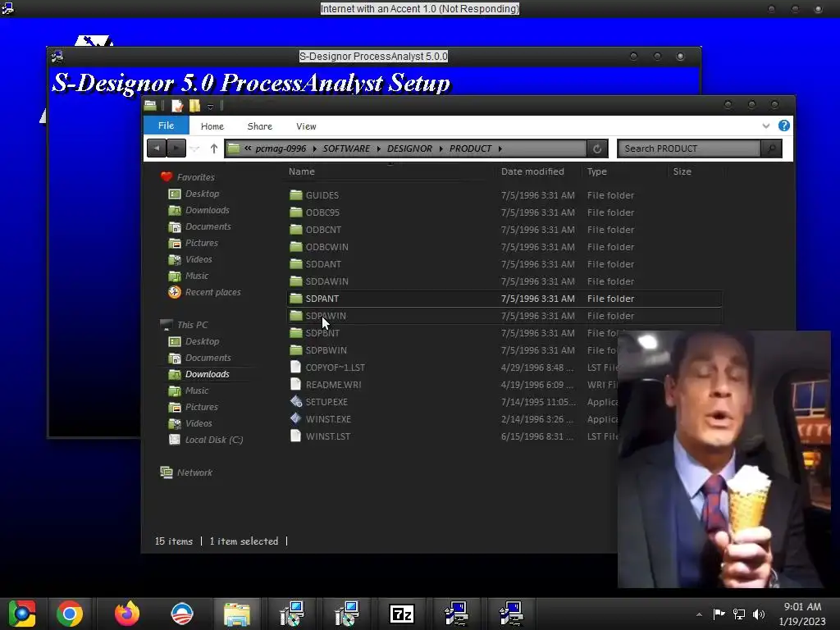
Task: Select the SDDAWIN folder icon
Action: [x=295, y=281]
